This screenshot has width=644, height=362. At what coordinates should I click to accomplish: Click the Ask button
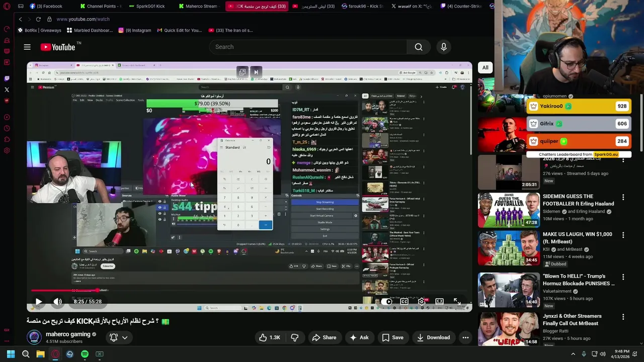point(359,337)
